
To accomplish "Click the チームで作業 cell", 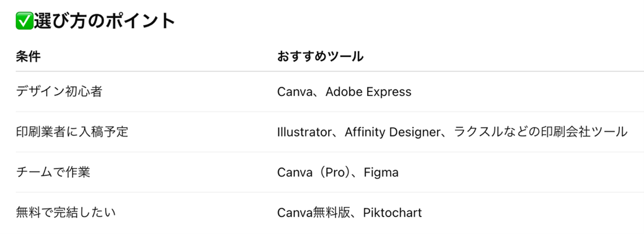I will (53, 172).
